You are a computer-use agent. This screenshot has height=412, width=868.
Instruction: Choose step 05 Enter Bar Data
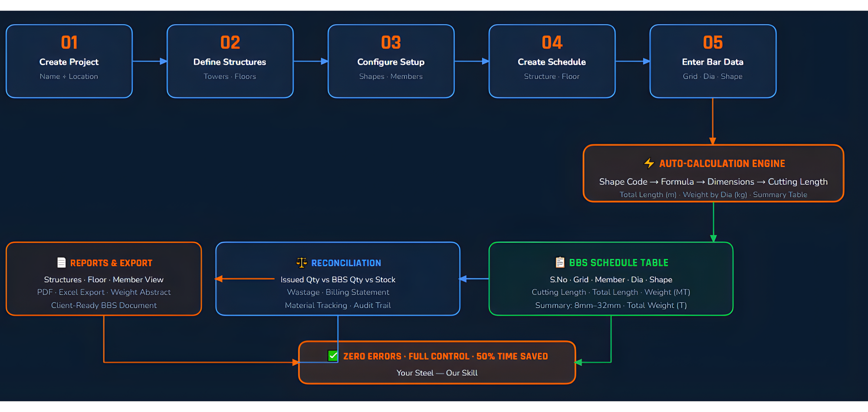click(x=713, y=61)
